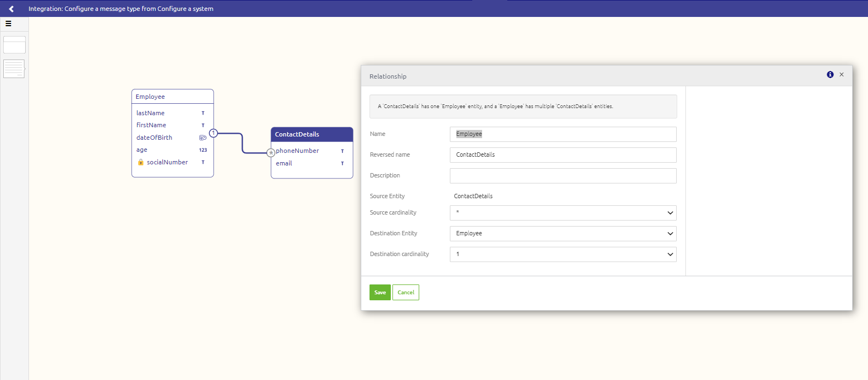The width and height of the screenshot is (868, 380).
Task: Click the date type icon for dateOfBirth
Action: (203, 138)
